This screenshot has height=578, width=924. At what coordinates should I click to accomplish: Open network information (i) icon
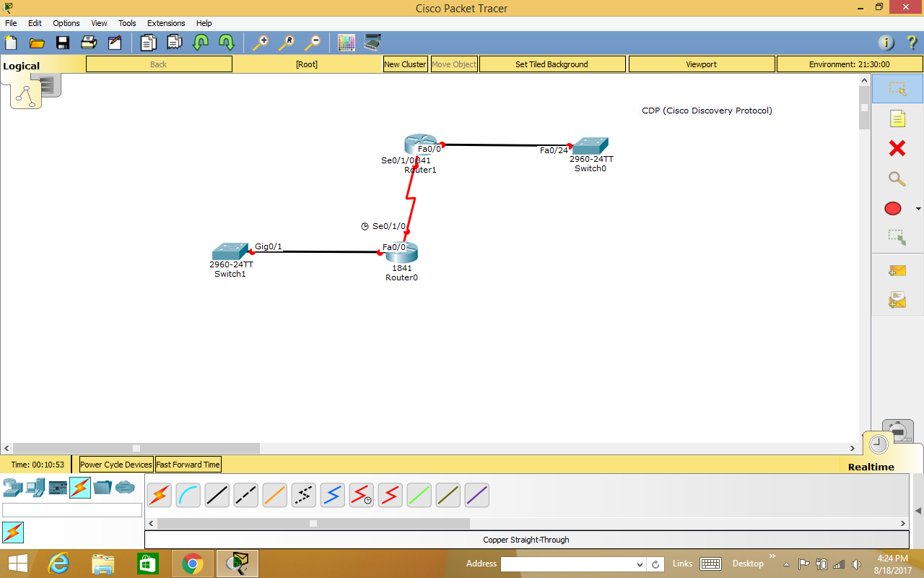(886, 43)
